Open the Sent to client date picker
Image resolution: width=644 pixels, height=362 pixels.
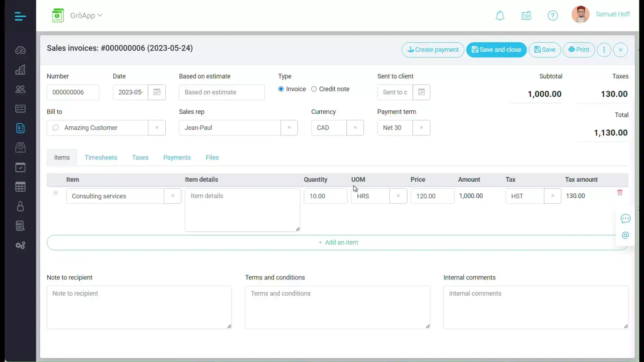tap(421, 92)
